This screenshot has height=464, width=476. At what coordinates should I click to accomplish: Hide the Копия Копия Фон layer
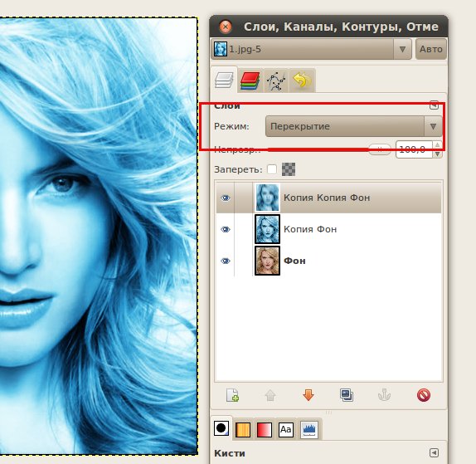(x=226, y=198)
